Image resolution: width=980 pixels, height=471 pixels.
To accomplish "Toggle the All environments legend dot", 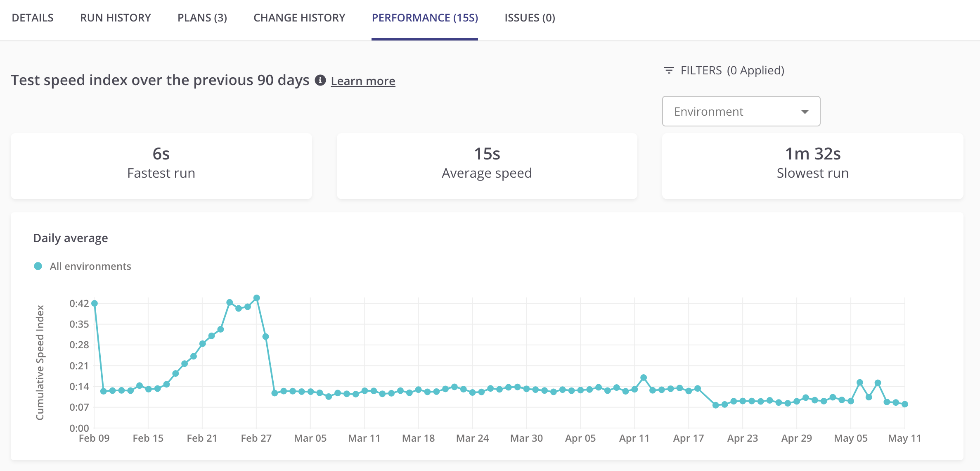I will coord(38,266).
